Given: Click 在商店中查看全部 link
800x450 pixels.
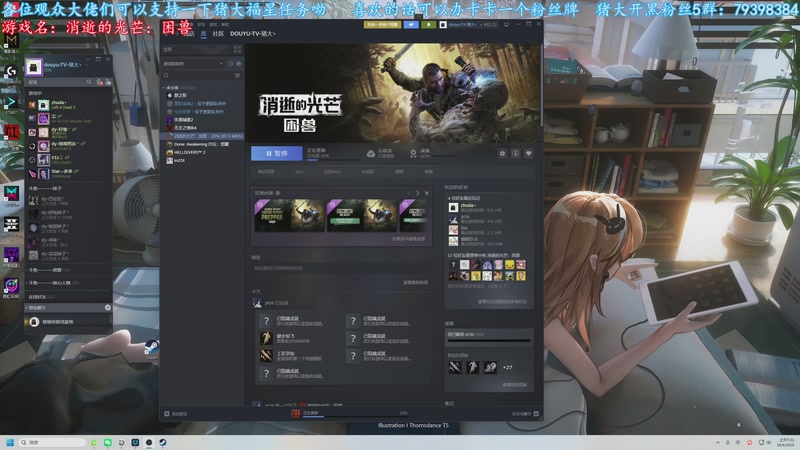Looking at the screenshot, I should (408, 239).
